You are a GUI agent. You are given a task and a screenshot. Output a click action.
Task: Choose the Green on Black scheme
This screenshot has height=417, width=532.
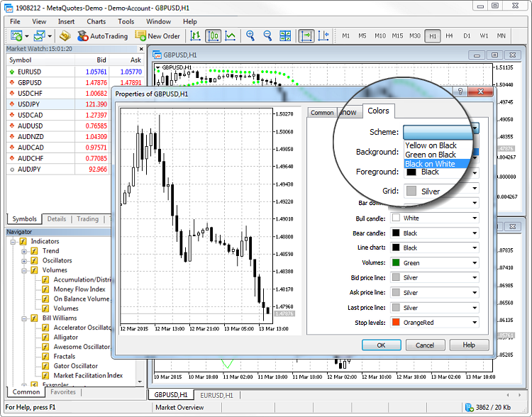(x=431, y=155)
